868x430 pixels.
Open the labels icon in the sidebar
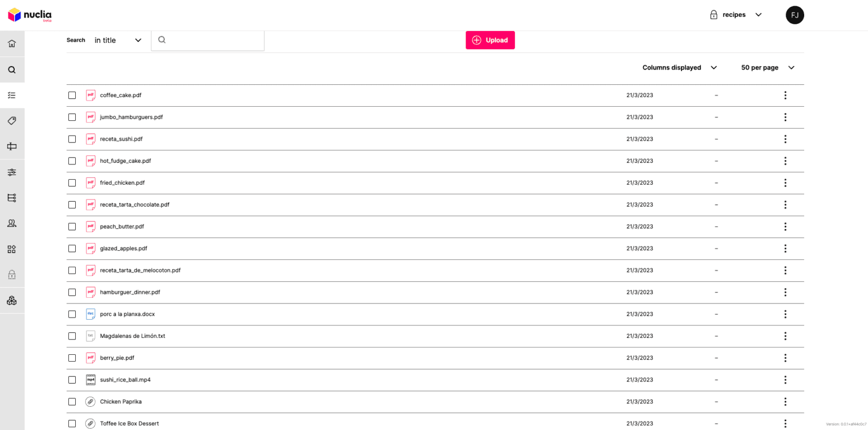(12, 120)
